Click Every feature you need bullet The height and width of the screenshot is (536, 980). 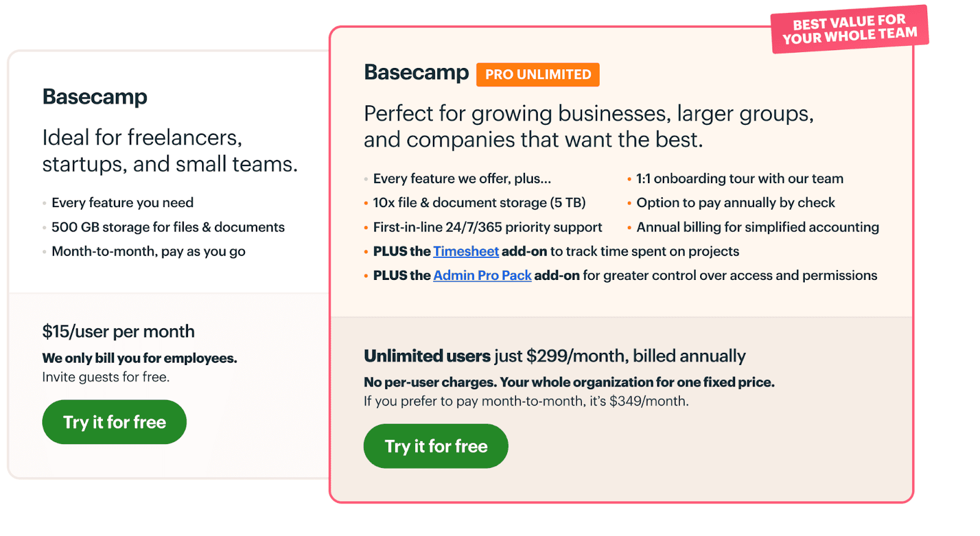point(123,203)
